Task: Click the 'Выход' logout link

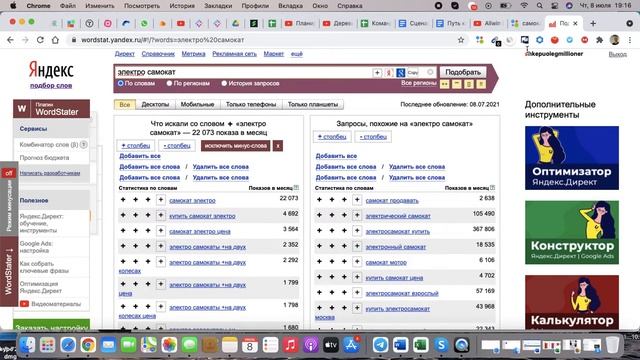Action: pyautogui.click(x=618, y=54)
